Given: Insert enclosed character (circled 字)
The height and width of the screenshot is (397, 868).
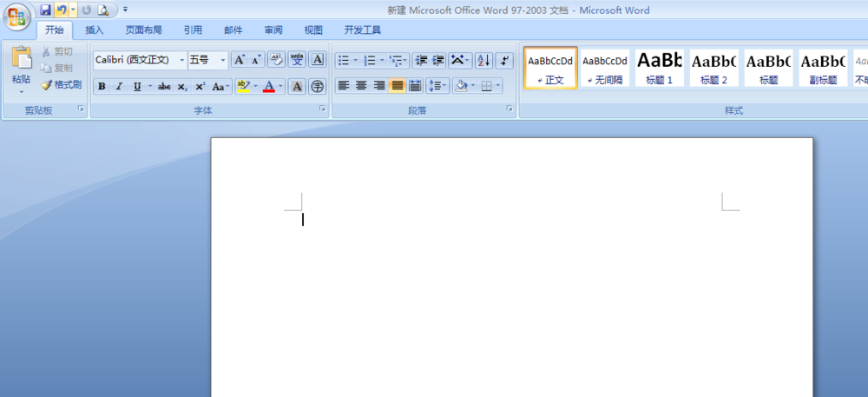Looking at the screenshot, I should pyautogui.click(x=317, y=86).
